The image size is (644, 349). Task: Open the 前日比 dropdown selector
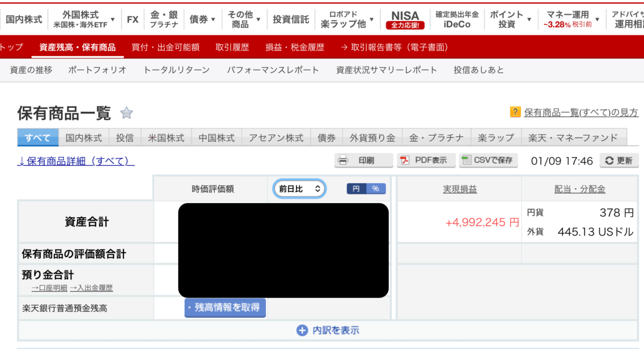300,189
